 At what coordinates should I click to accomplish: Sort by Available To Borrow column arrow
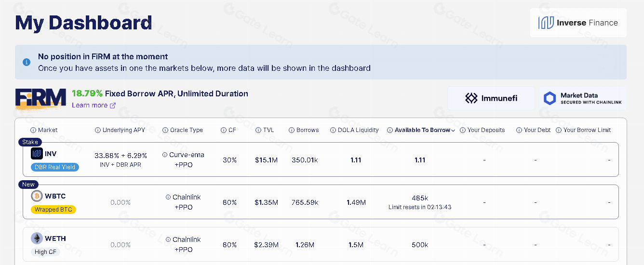(x=453, y=130)
